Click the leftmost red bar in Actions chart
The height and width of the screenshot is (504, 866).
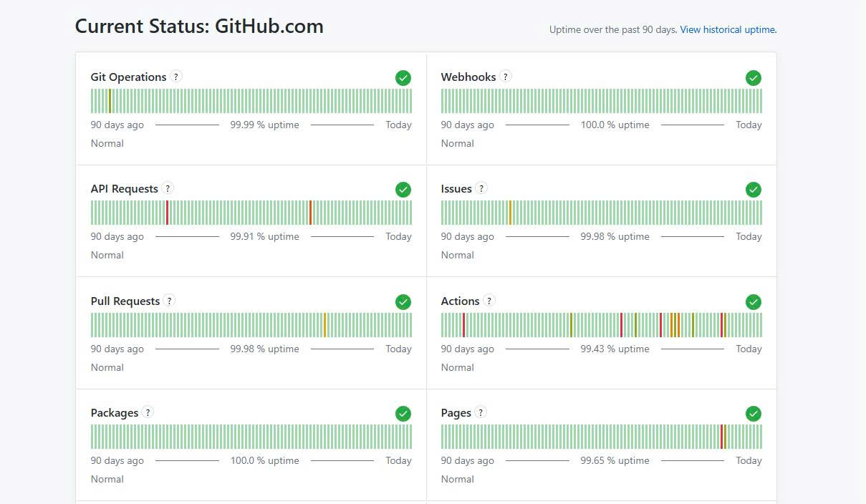[x=463, y=325]
